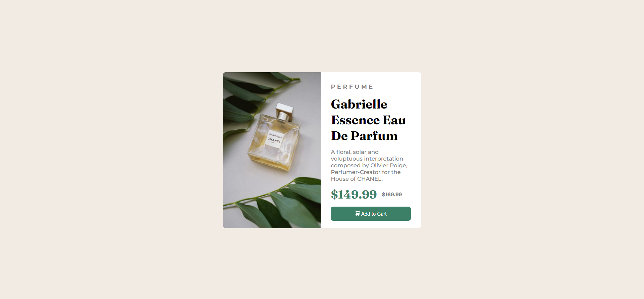Click the 'Perfumer-Creator for the' description line
This screenshot has width=644, height=299.
tap(366, 172)
